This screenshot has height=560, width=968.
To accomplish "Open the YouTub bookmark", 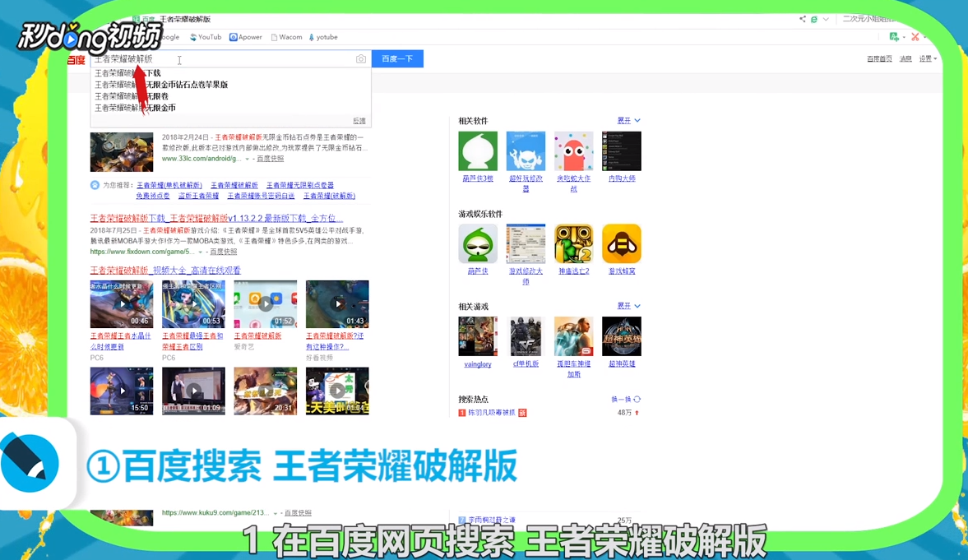I will click(206, 37).
